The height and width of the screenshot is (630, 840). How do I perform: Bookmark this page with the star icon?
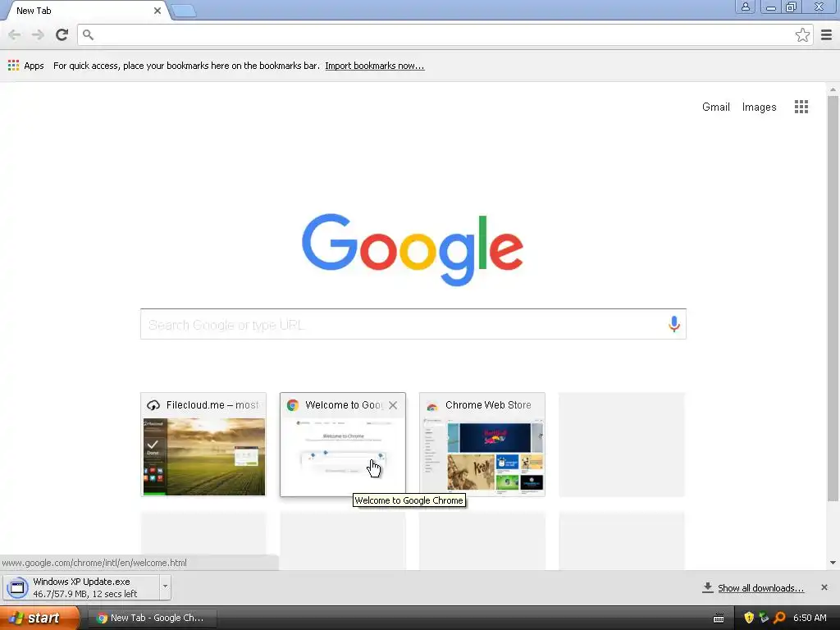click(802, 34)
